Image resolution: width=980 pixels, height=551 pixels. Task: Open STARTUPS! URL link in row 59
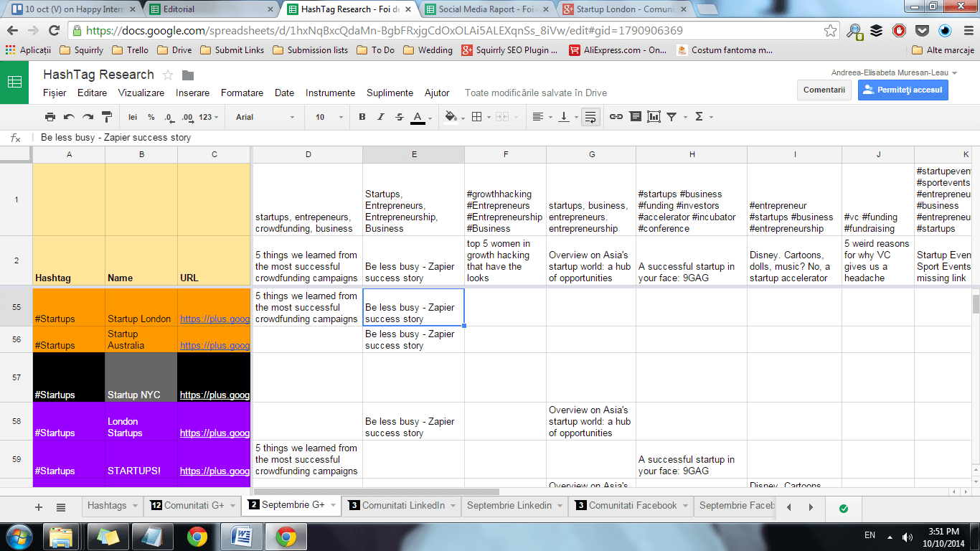tap(215, 471)
